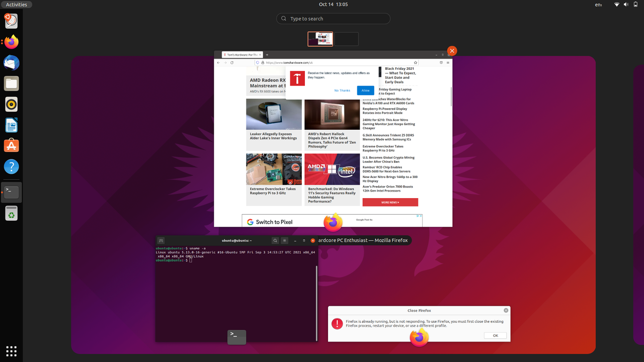Click the AMD Radeon RX article heading
This screenshot has height=362, width=644.
coord(268,83)
